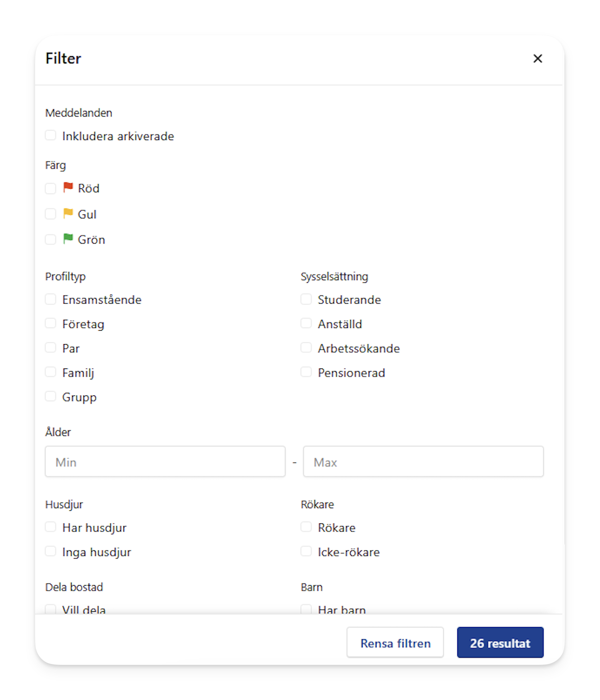Viewport: 600px width, 700px height.
Task: Toggle the Har husdjur checkbox
Action: click(x=50, y=527)
